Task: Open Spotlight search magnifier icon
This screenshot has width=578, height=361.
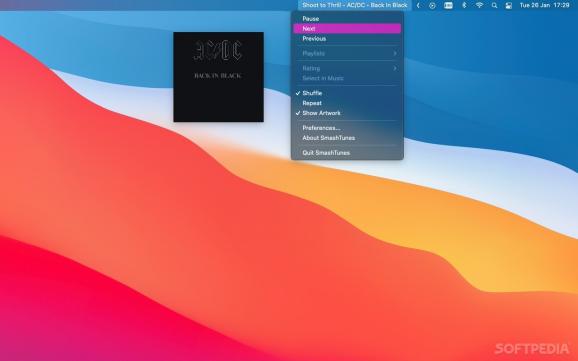Action: pyautogui.click(x=494, y=6)
